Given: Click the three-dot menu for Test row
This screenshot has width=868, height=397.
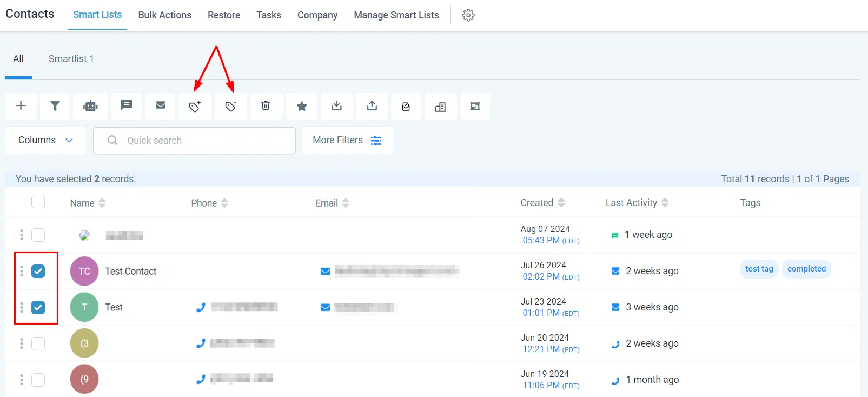Looking at the screenshot, I should (x=22, y=307).
